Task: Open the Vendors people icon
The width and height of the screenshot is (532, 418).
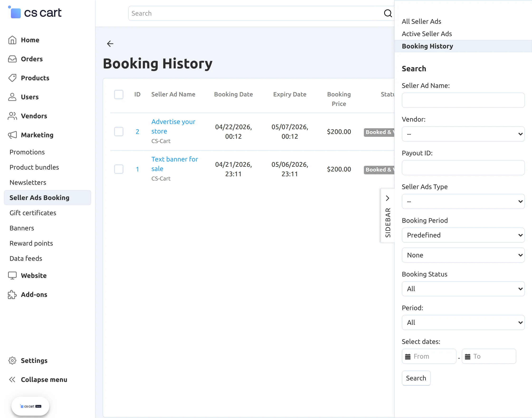Action: tap(12, 116)
